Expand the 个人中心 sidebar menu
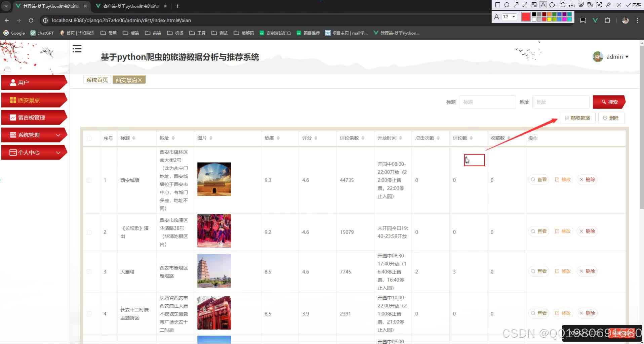This screenshot has width=644, height=344. click(x=34, y=153)
